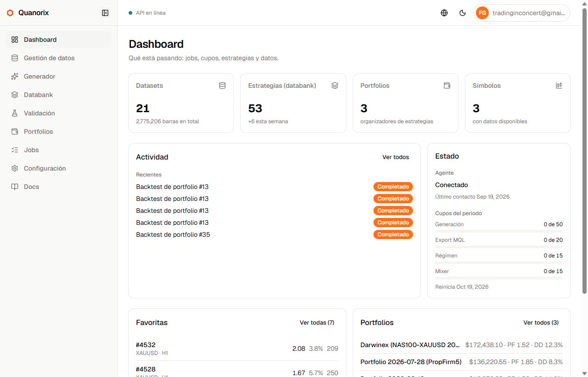Click the 2,775,206 barras en total text

(x=168, y=121)
